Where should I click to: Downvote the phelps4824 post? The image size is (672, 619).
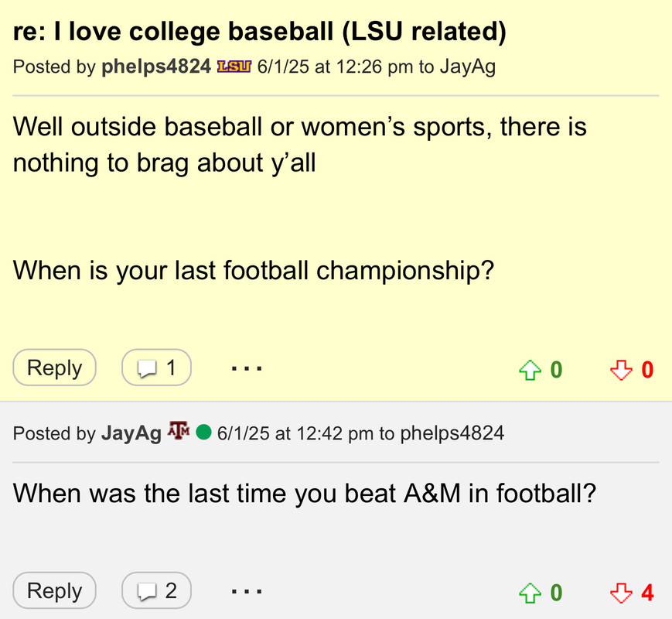(x=621, y=371)
